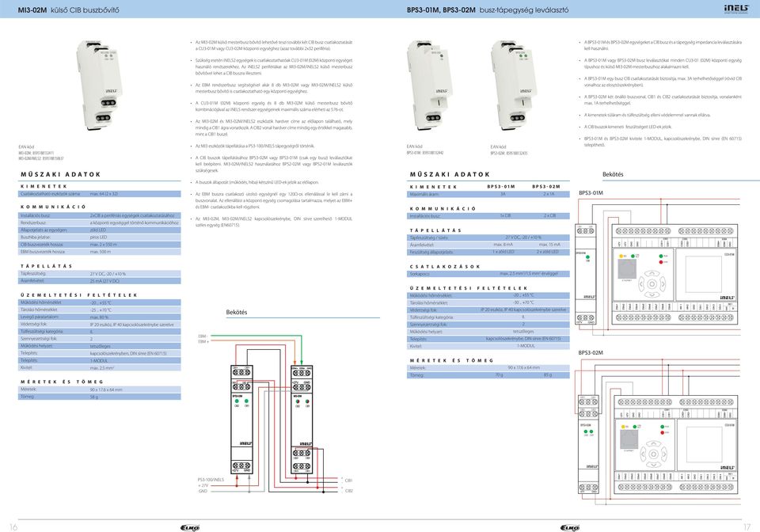Screen dimensions: 760x532
Task: Click the MI3-02M product photo
Action: pos(99,85)
